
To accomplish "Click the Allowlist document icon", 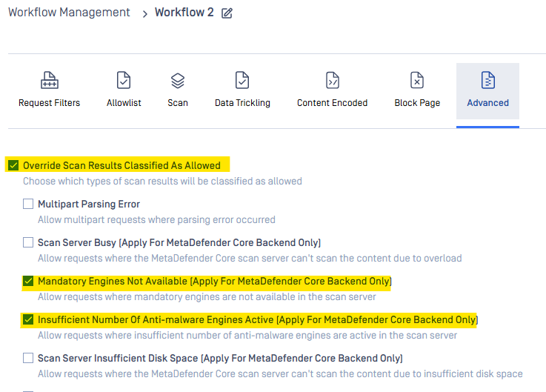I will (x=124, y=80).
